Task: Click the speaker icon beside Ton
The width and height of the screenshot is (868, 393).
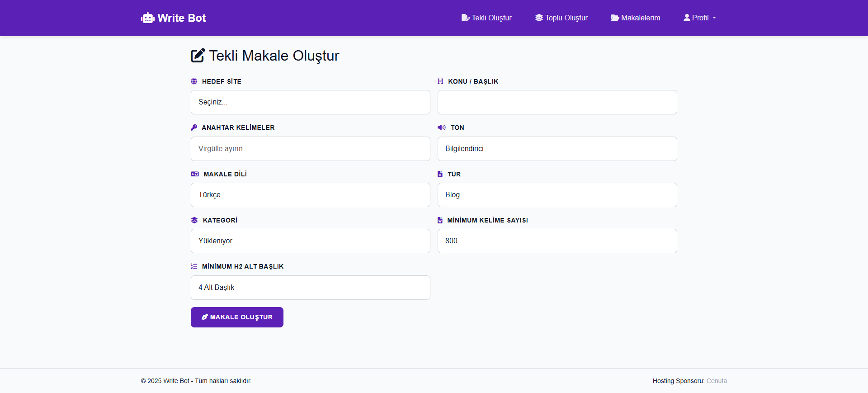Action: click(x=442, y=128)
